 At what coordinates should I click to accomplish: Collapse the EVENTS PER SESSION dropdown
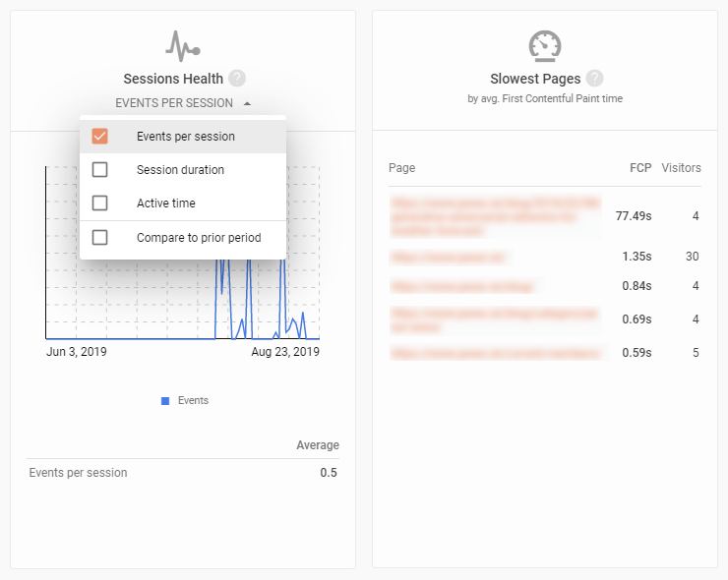[x=183, y=103]
